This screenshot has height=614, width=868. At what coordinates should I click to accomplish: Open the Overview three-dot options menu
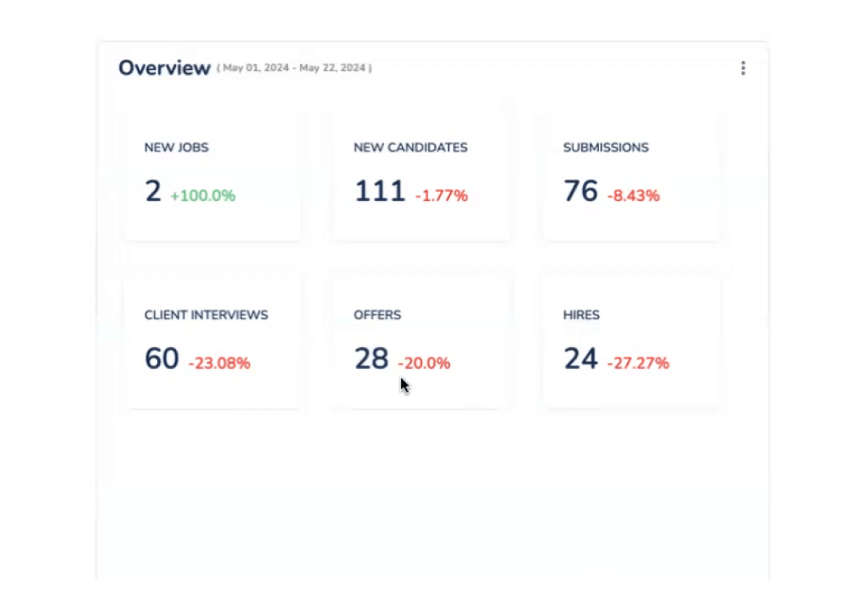coord(743,68)
